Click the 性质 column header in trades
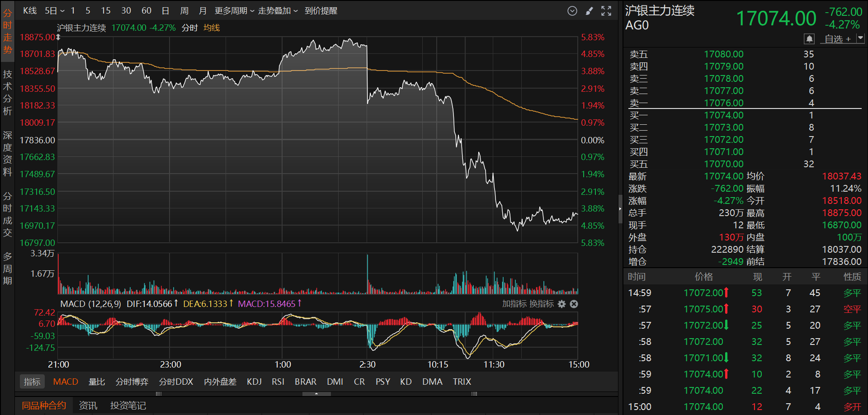Image resolution: width=868 pixels, height=415 pixels. click(852, 277)
